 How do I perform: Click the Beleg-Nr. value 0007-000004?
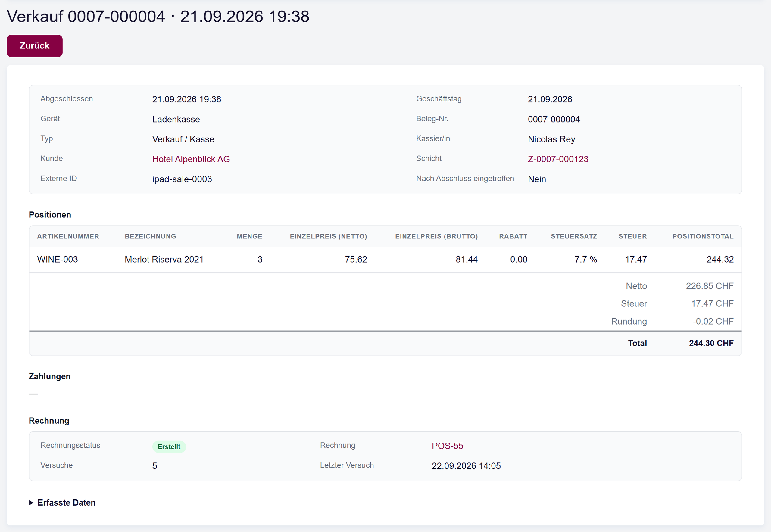(554, 119)
